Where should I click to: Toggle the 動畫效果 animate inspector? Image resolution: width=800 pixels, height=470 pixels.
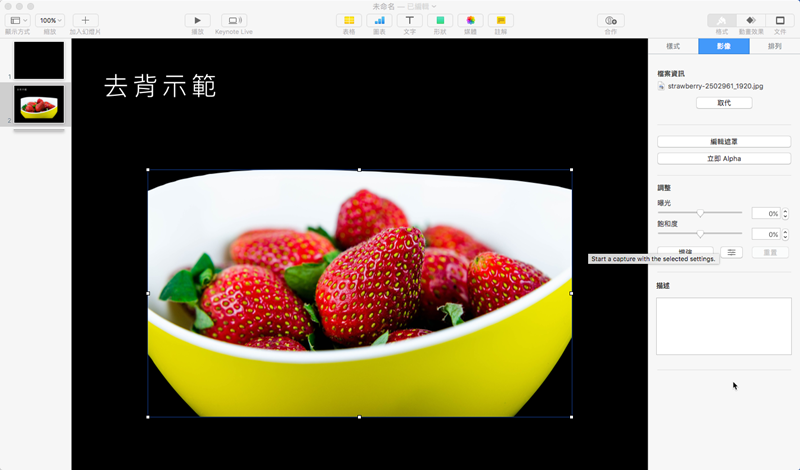(751, 20)
